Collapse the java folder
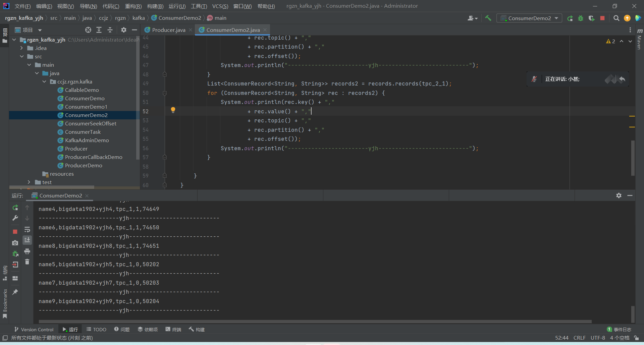 tap(37, 73)
